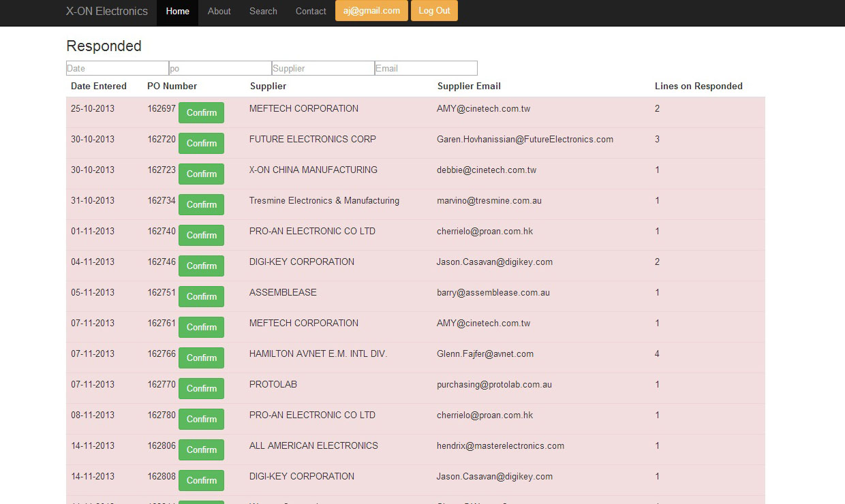Click the Date Entered column header
The image size is (845, 504).
tap(99, 86)
